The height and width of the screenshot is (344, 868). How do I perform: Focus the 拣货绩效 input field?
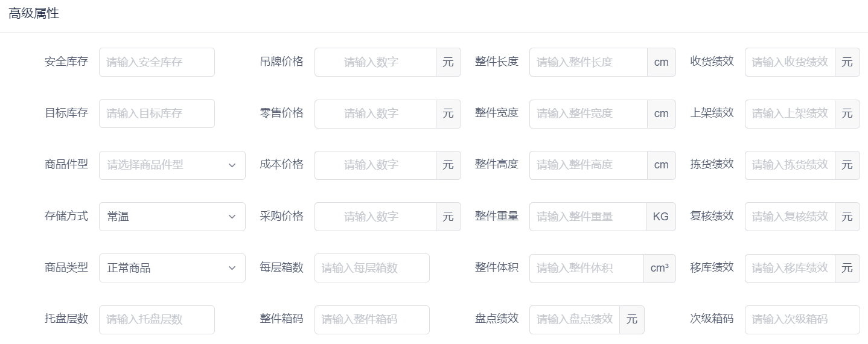coord(790,165)
